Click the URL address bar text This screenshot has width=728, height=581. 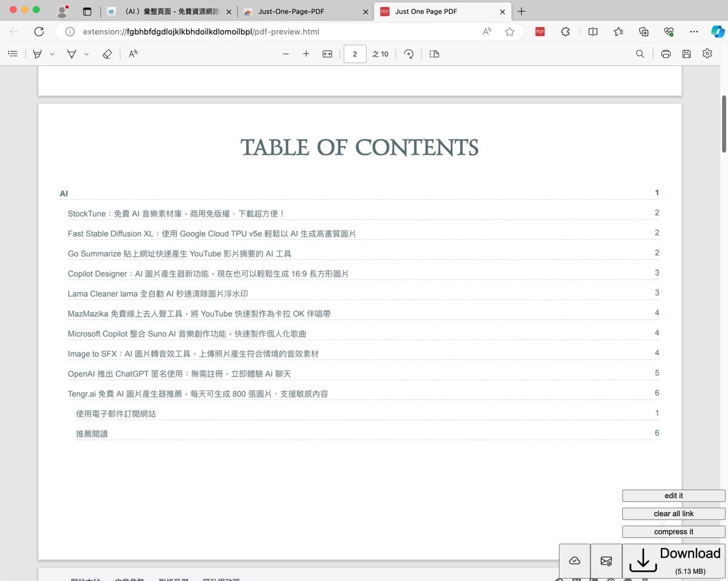[x=201, y=32]
